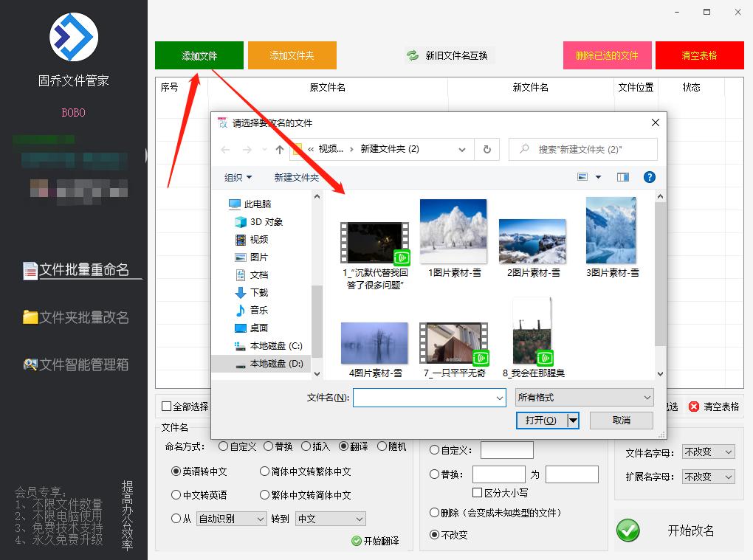Screen dimensions: 753x560
Task: Open the 文件智能管理箱 tool
Action: coord(74,364)
